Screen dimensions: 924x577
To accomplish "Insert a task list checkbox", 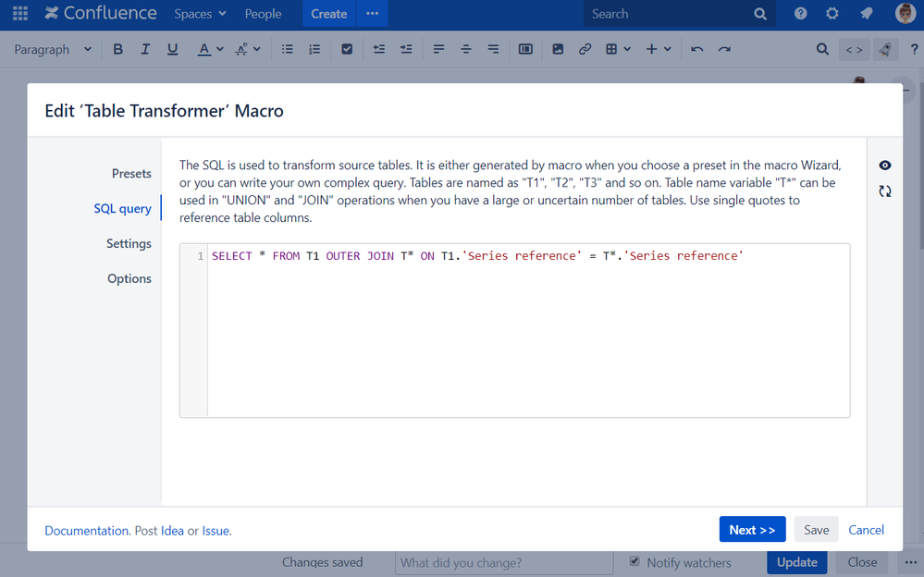I will [347, 50].
